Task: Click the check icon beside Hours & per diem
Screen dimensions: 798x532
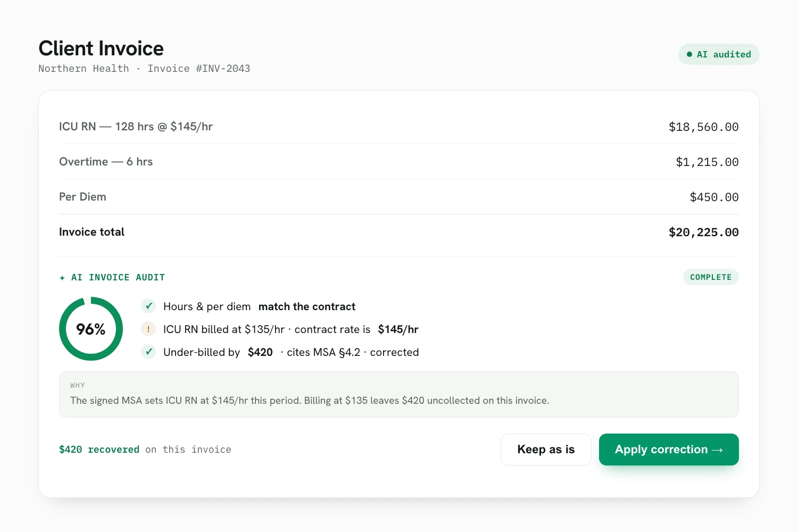Action: [x=148, y=306]
